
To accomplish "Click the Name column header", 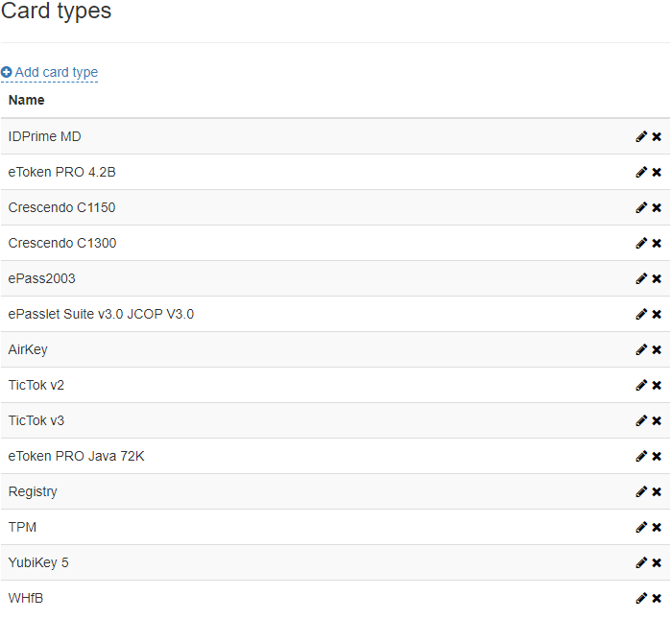I will click(26, 100).
